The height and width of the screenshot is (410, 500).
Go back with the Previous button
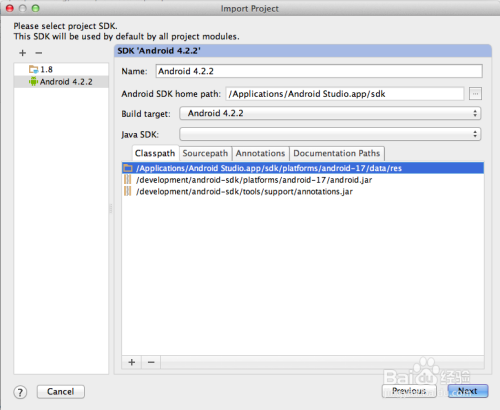[409, 391]
